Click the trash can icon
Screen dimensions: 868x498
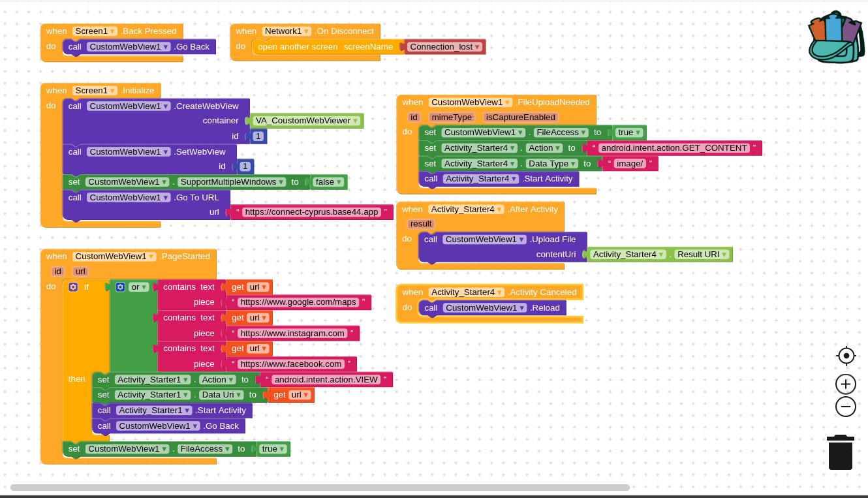coord(841,452)
